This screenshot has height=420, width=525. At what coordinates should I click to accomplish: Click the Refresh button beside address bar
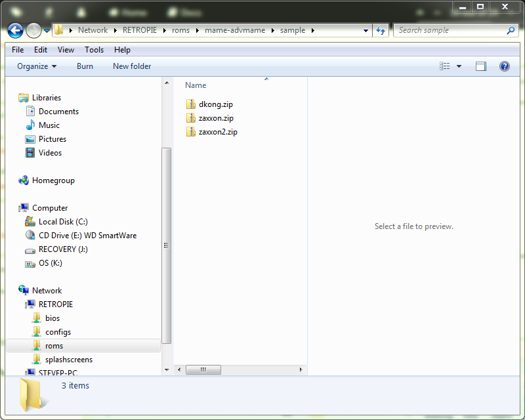381,30
